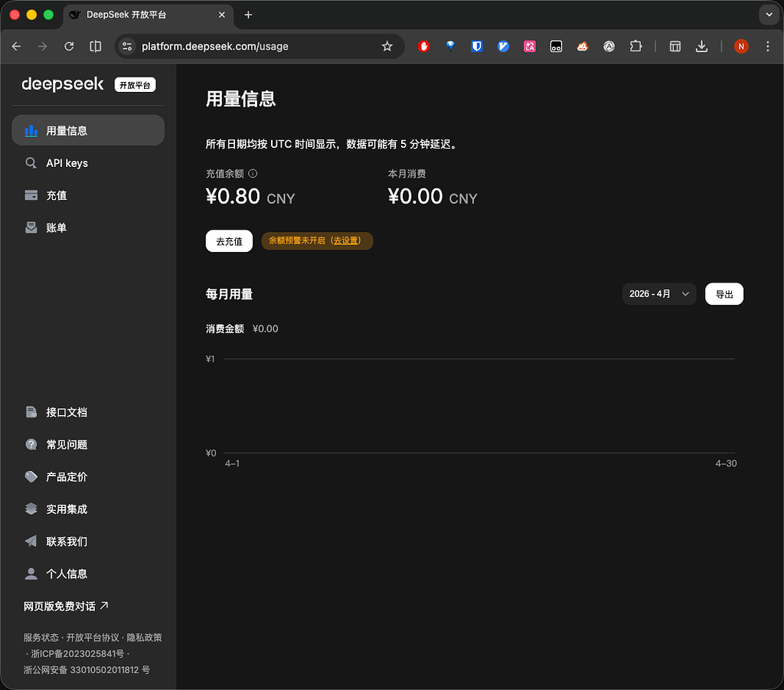
Task: Toggle the browser side panel icon
Action: click(x=96, y=47)
